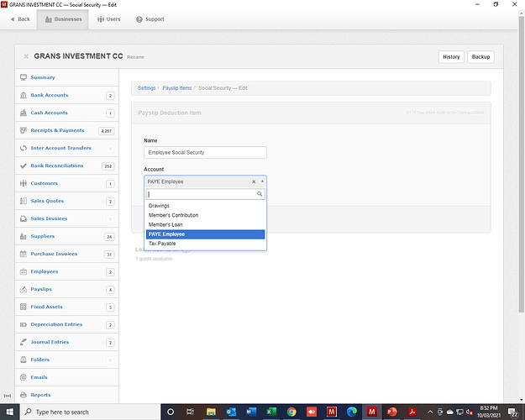The height and width of the screenshot is (420, 525).
Task: Open the Support tab
Action: pos(150,19)
